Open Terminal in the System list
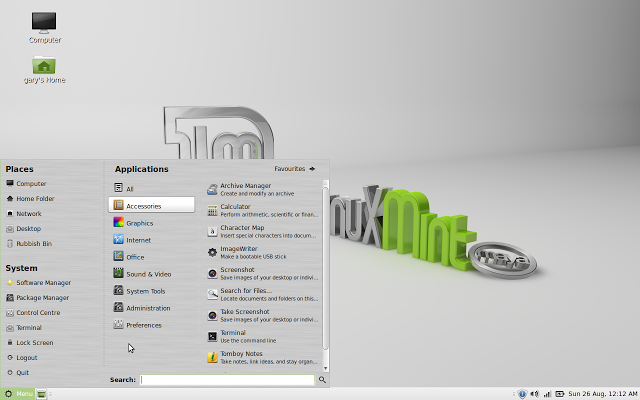Image resolution: width=640 pixels, height=400 pixels. pyautogui.click(x=24, y=327)
